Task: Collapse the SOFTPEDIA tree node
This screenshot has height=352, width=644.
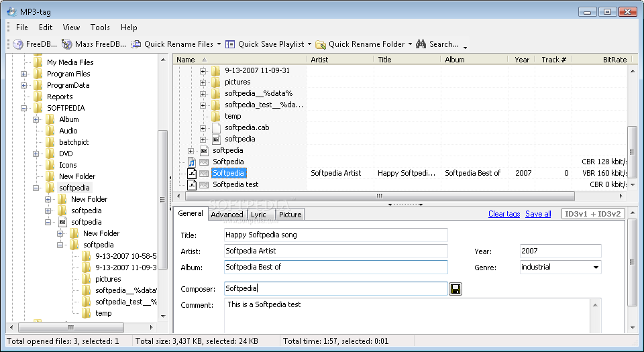Action: pyautogui.click(x=24, y=109)
